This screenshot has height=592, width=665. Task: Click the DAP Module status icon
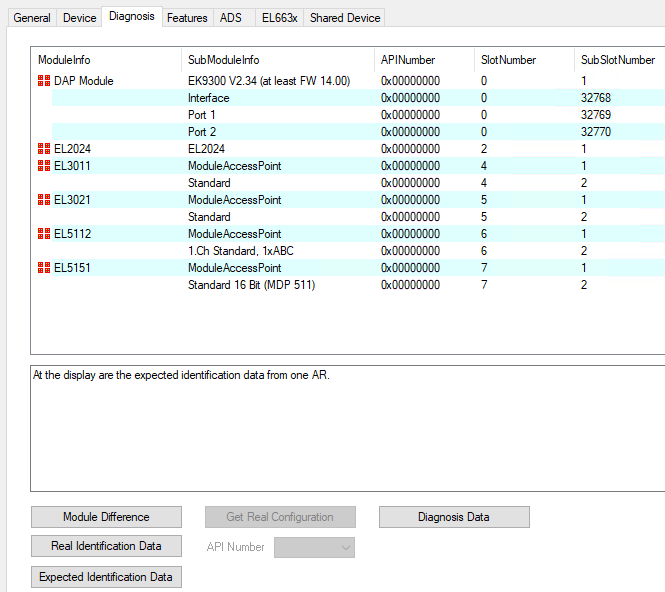point(43,81)
